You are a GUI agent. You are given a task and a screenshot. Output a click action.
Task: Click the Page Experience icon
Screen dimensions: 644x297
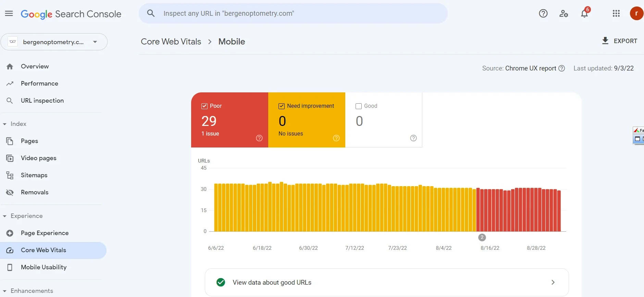pos(10,233)
